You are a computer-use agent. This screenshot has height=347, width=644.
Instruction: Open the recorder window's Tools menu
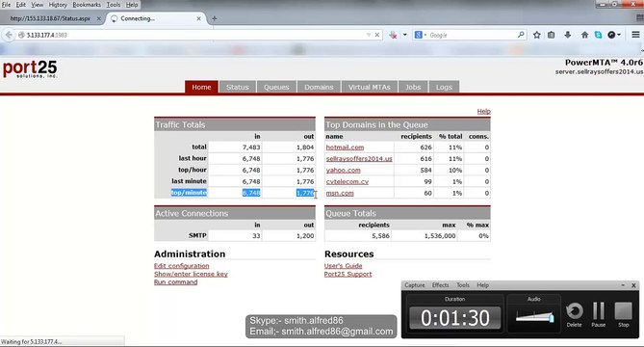463,285
